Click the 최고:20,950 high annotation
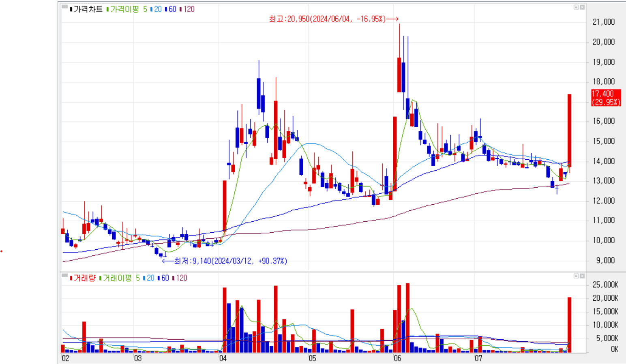 tap(334, 19)
